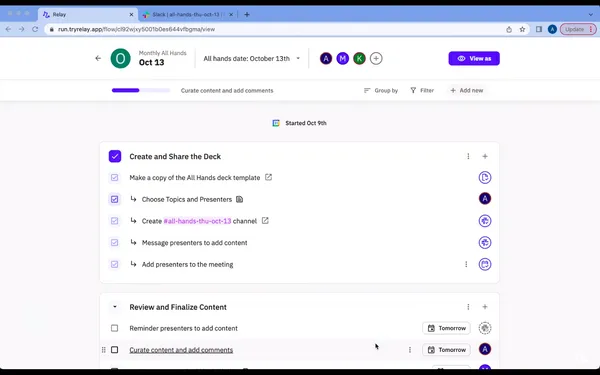The height and width of the screenshot is (375, 600).
Task: Open the All hands date dropdown
Action: (252, 59)
